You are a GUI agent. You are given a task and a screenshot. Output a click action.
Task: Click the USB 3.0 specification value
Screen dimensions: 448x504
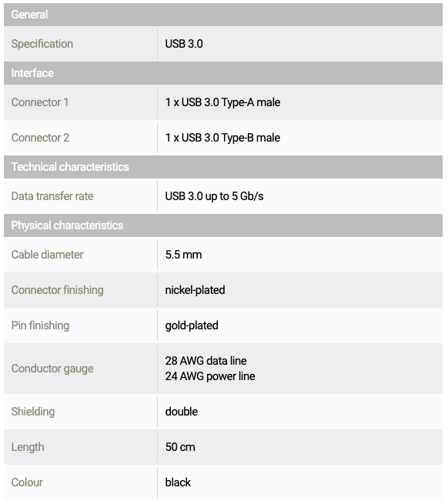(184, 44)
